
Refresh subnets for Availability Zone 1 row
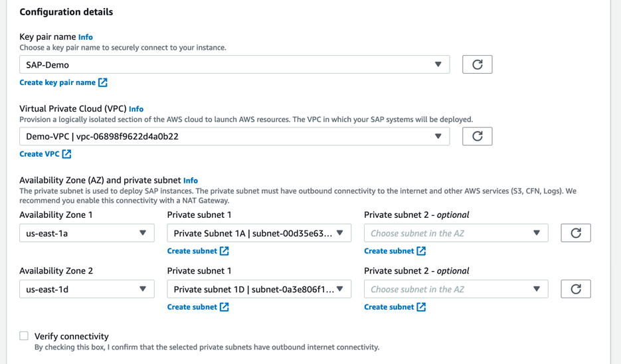(x=575, y=233)
